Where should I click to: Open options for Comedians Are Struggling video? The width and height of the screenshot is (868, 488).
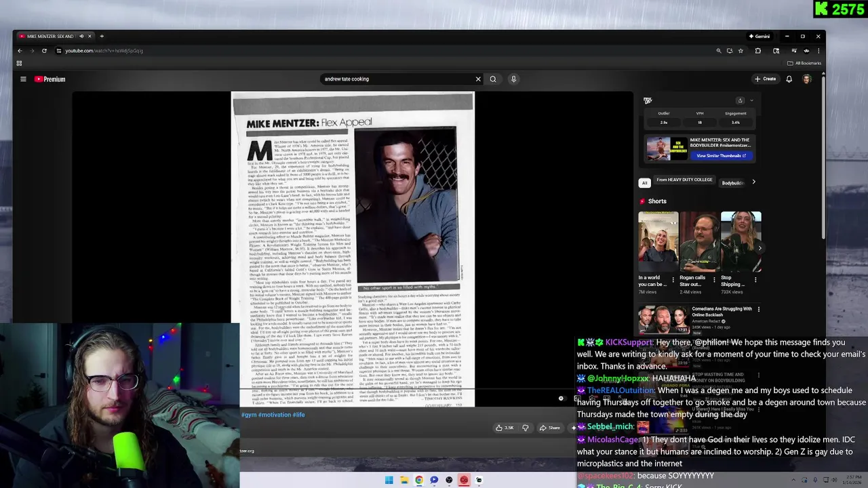(x=758, y=309)
